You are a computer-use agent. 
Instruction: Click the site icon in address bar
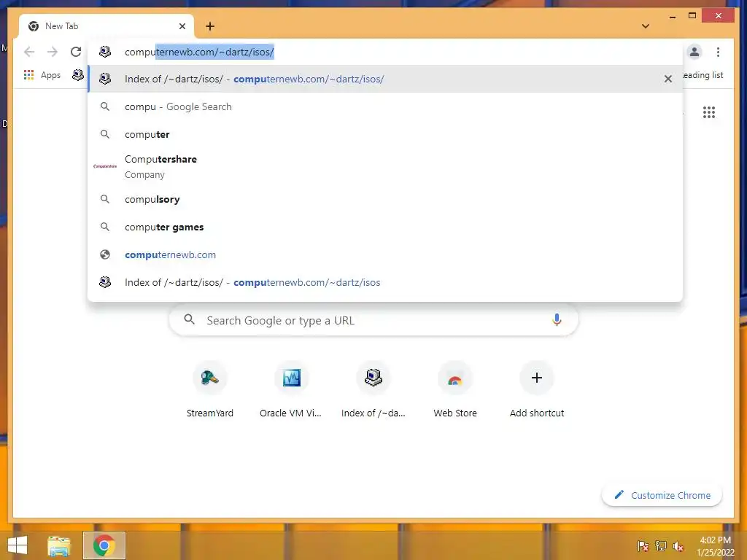pos(105,52)
